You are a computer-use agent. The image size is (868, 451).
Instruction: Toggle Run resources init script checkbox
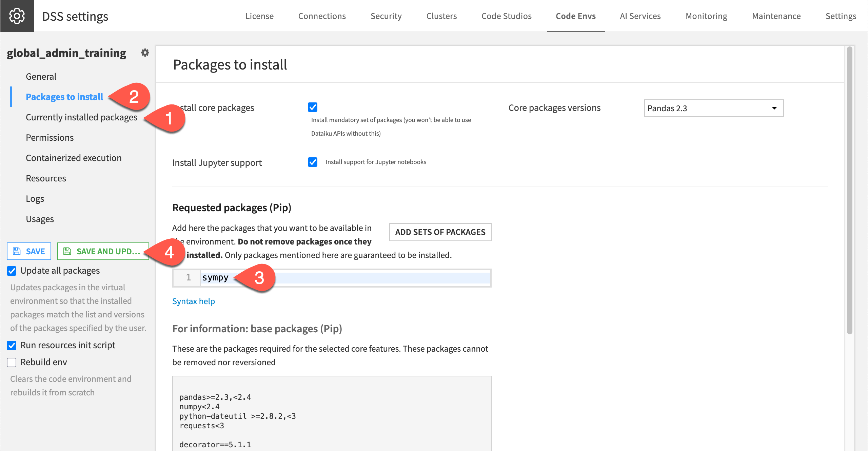[12, 345]
